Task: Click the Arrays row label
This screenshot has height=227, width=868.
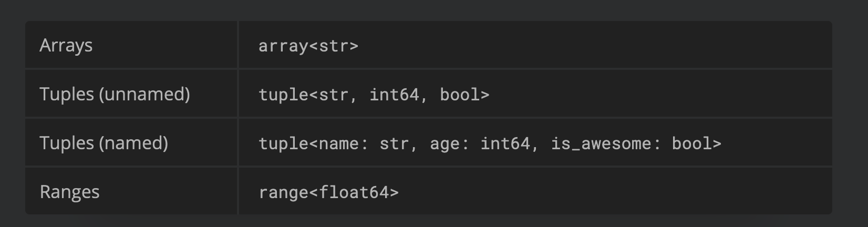Action: tap(66, 46)
